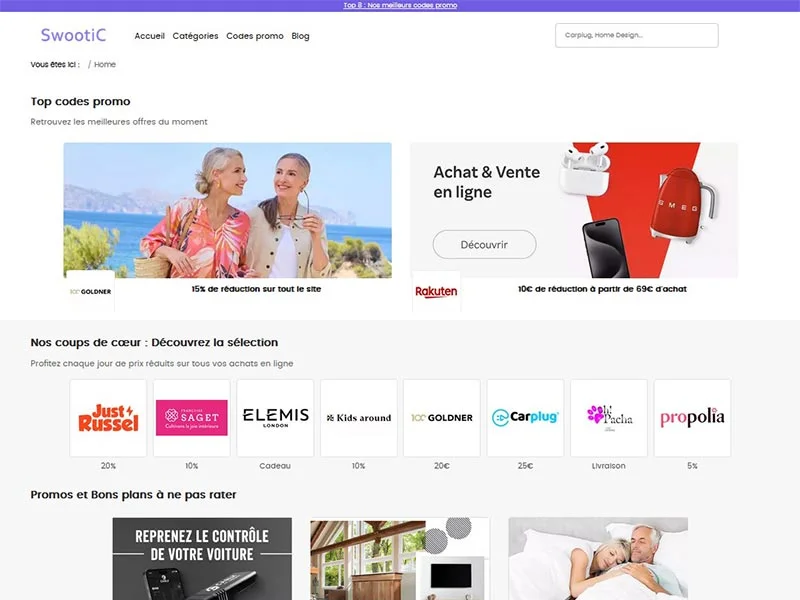This screenshot has width=800, height=600.
Task: Select the Le Pacha logo tile
Action: [x=609, y=418]
